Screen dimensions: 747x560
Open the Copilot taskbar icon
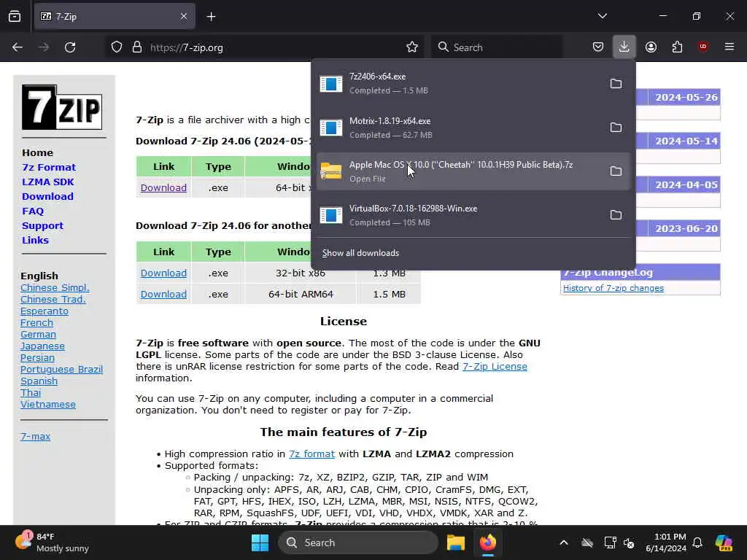click(x=724, y=542)
